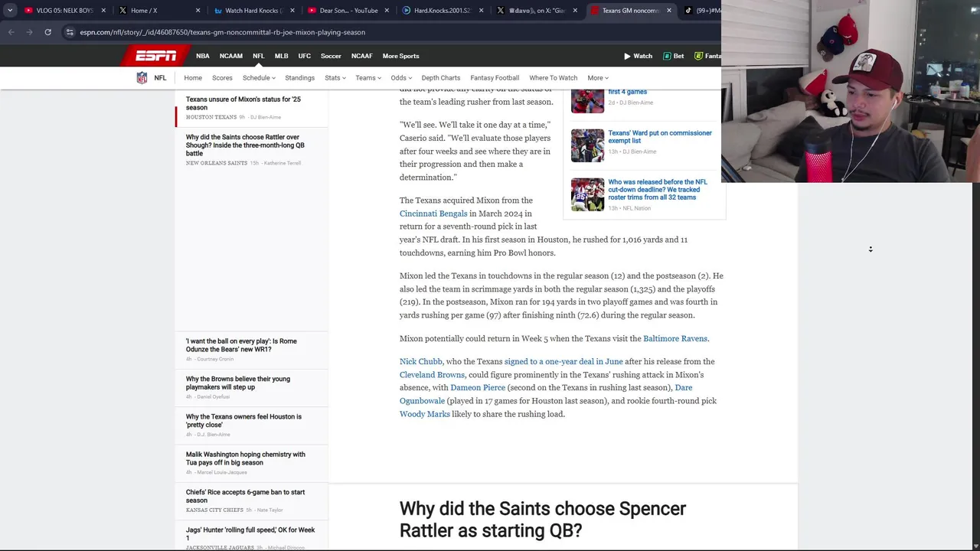This screenshot has width=980, height=551.
Task: Open 'Texans unsure of Mixon's status' sidebar story
Action: point(243,103)
